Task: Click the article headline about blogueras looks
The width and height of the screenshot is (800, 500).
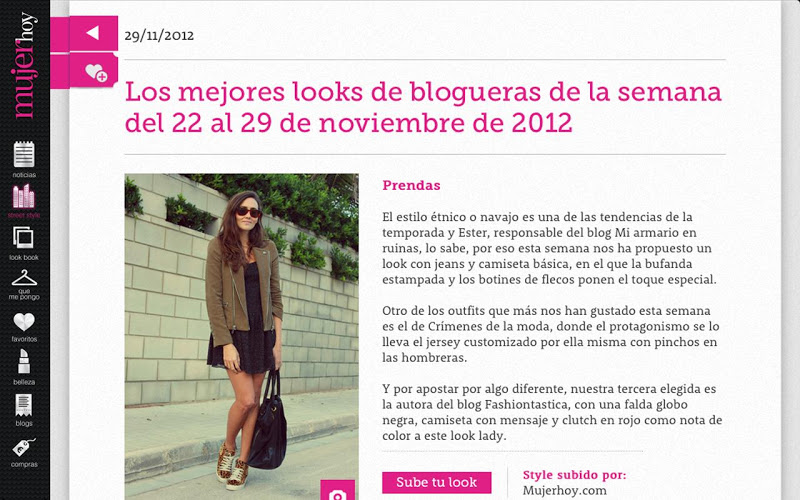Action: (423, 107)
